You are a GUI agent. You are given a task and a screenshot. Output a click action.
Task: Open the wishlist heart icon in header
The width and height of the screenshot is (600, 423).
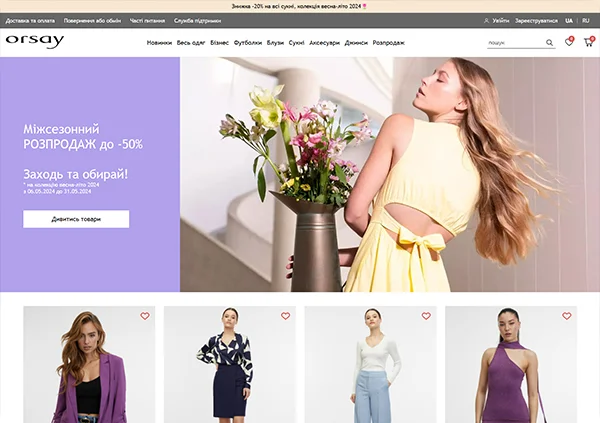[x=569, y=43]
